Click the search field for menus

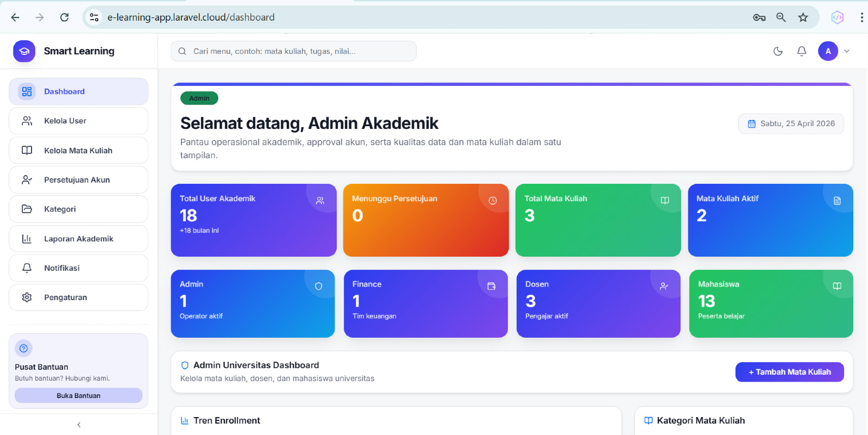point(293,51)
